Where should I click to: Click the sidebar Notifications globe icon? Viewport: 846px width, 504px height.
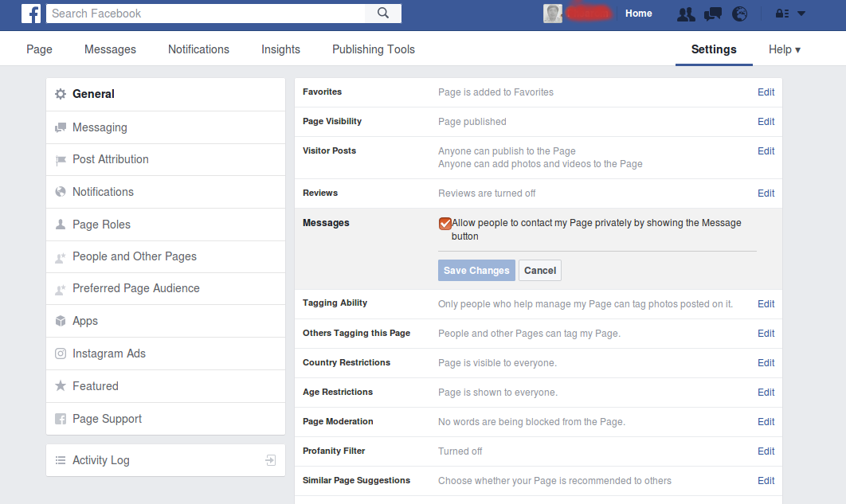tap(61, 192)
